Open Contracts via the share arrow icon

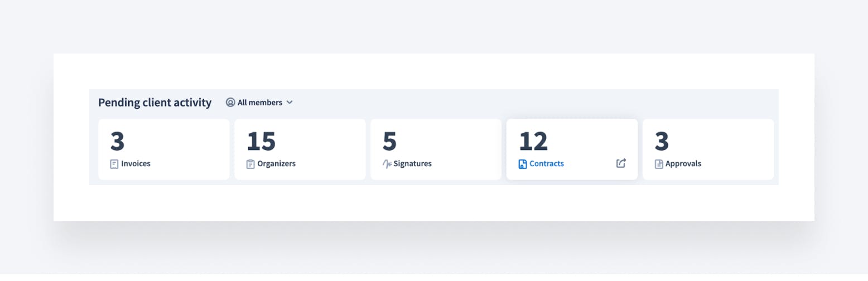pos(621,163)
